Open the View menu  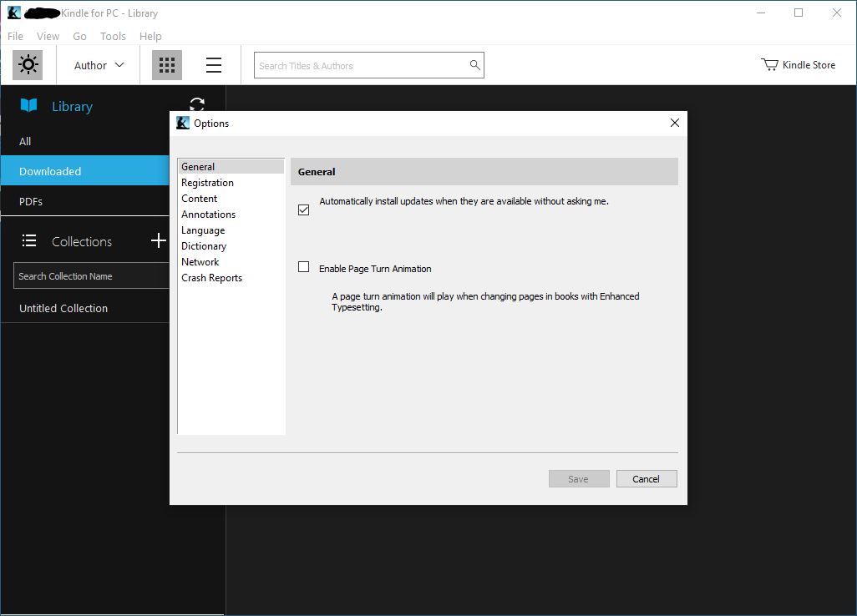(x=48, y=36)
